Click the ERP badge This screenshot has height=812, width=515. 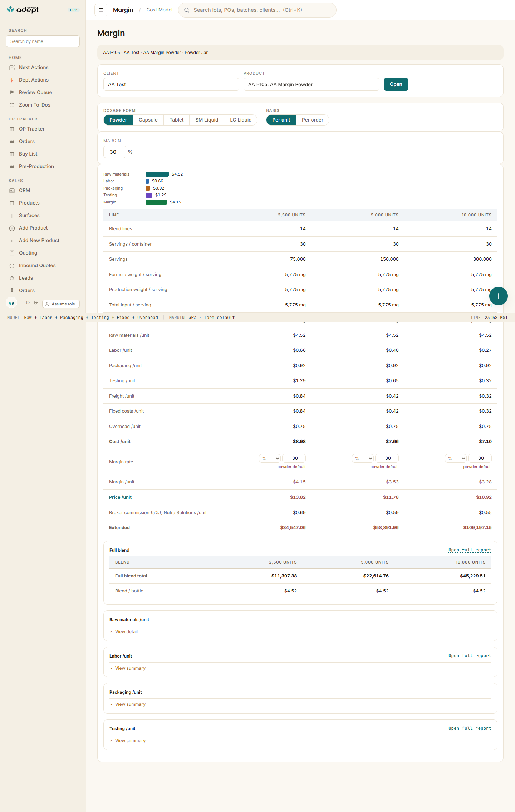pos(74,10)
